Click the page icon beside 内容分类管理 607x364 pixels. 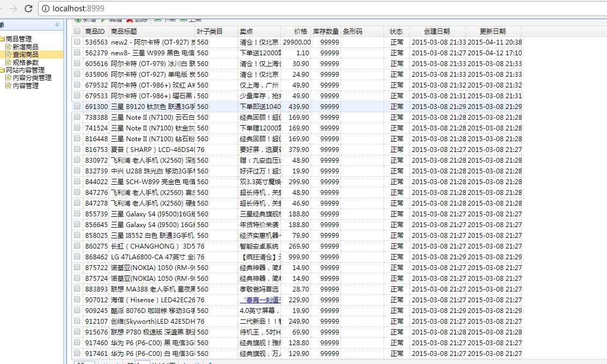point(8,77)
